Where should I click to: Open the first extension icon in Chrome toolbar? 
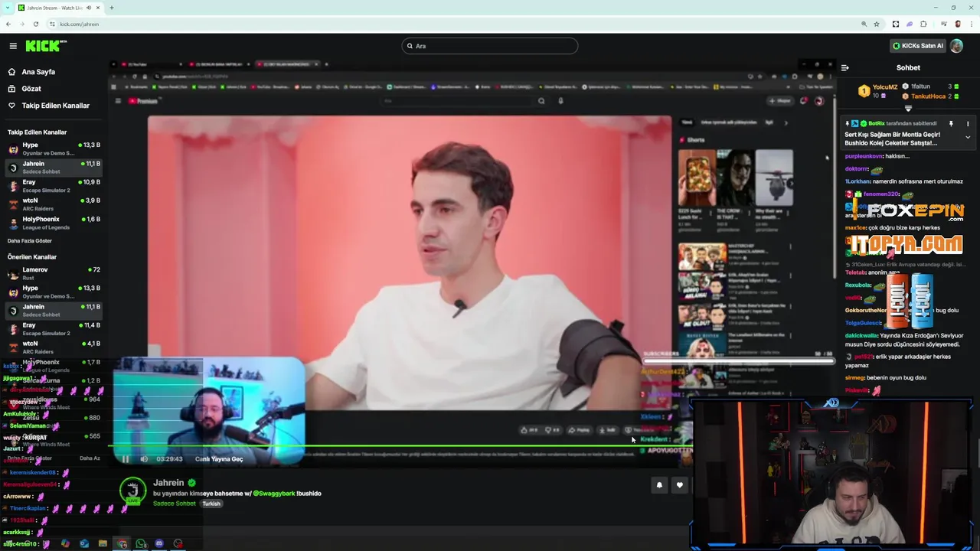tap(896, 24)
